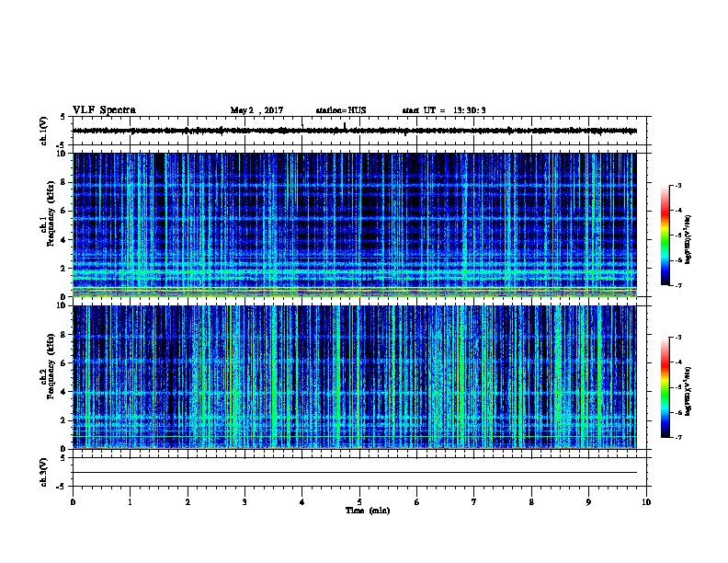Click inside the ch.2 spectrogram panel
The image size is (728, 563).
[355, 377]
